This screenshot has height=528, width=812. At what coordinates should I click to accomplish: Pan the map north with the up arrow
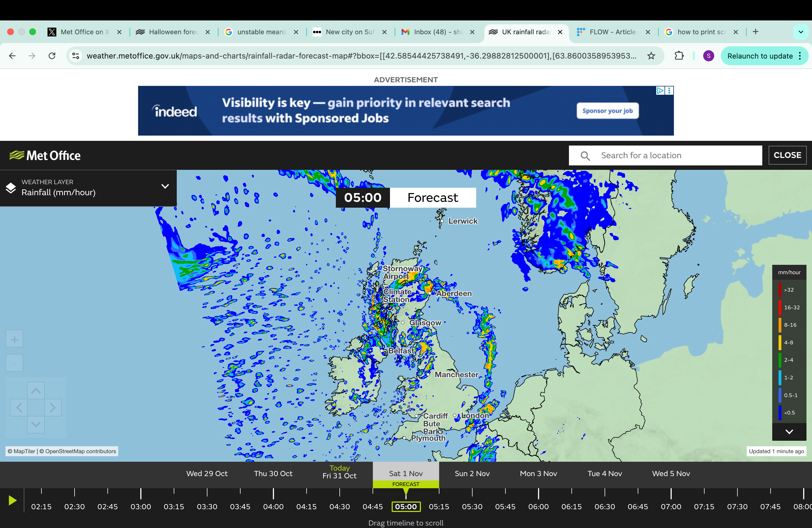pos(36,391)
